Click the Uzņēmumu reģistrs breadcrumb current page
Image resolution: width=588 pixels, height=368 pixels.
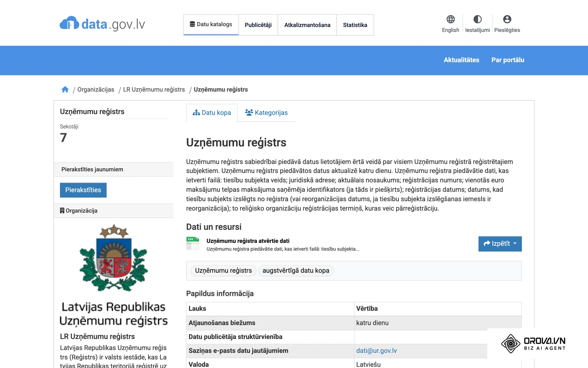[221, 89]
